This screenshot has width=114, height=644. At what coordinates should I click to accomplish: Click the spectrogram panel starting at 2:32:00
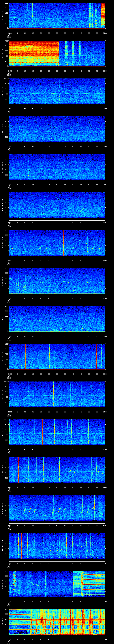[x=57, y=470]
